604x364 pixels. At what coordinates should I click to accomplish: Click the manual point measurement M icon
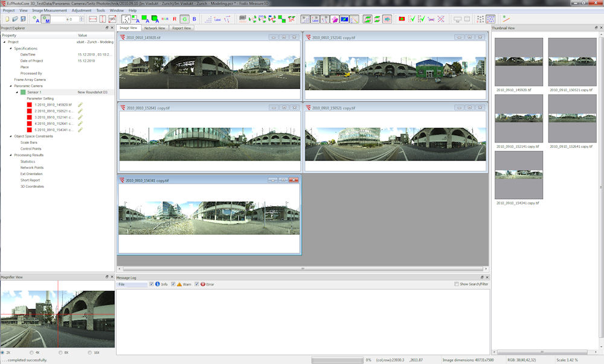tap(46, 19)
